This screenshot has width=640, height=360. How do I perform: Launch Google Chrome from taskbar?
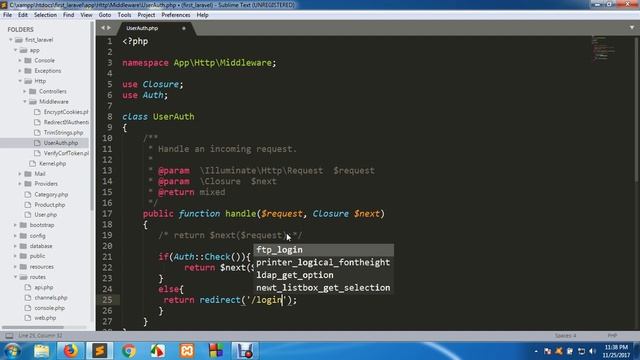[129, 351]
